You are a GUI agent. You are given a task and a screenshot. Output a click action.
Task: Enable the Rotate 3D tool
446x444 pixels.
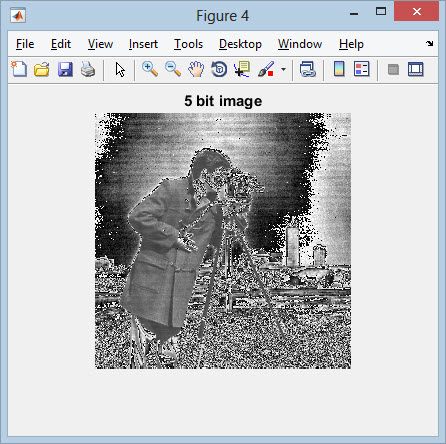click(219, 69)
